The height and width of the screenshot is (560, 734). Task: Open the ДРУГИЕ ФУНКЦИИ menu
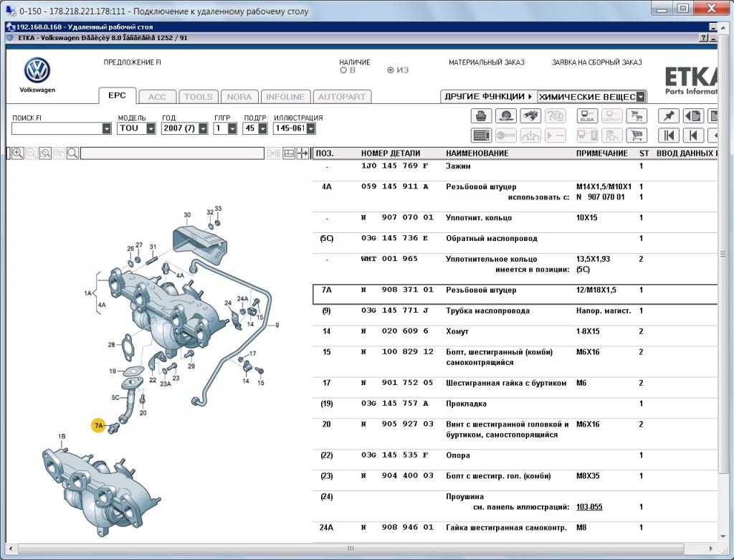488,97
